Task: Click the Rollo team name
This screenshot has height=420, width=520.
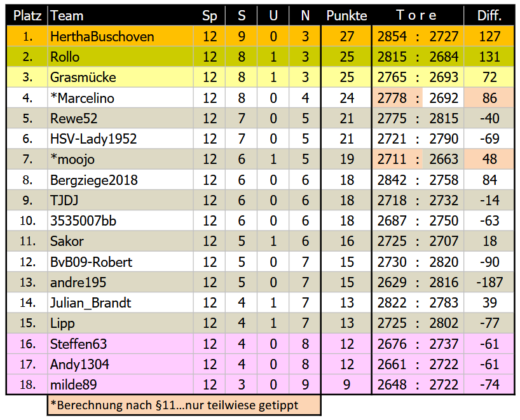Action: point(65,57)
